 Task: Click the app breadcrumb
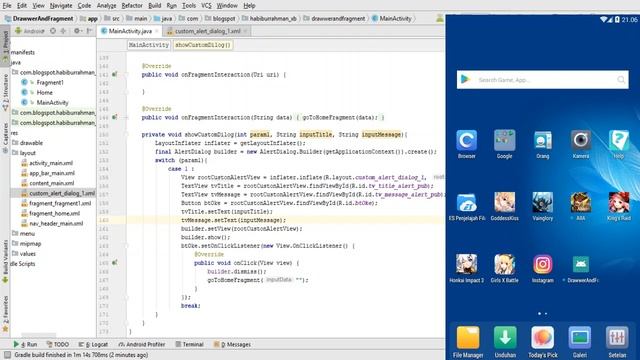pos(89,18)
